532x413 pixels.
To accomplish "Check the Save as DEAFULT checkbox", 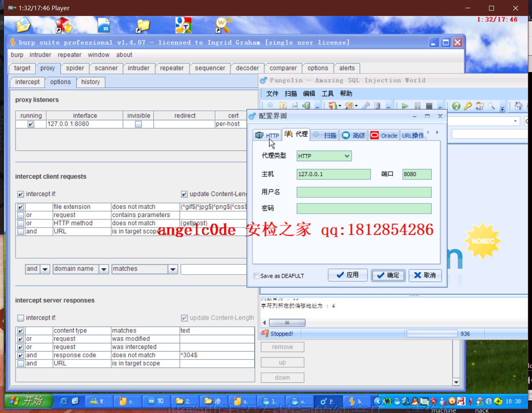I will click(256, 276).
